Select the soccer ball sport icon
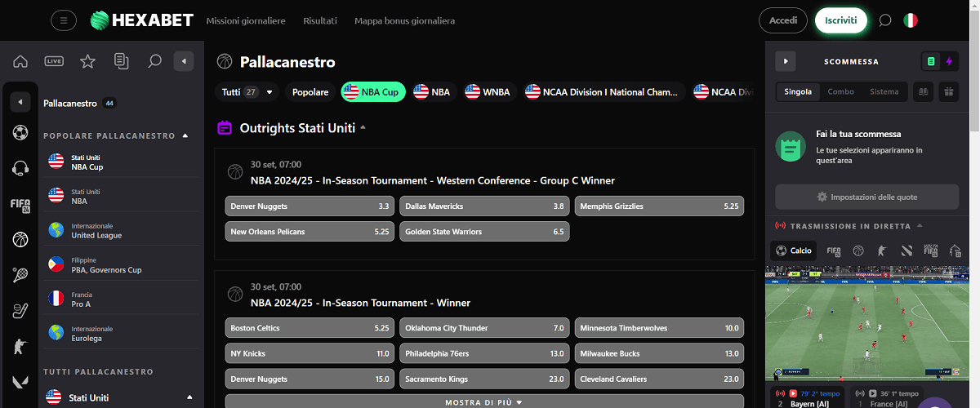 (20, 132)
